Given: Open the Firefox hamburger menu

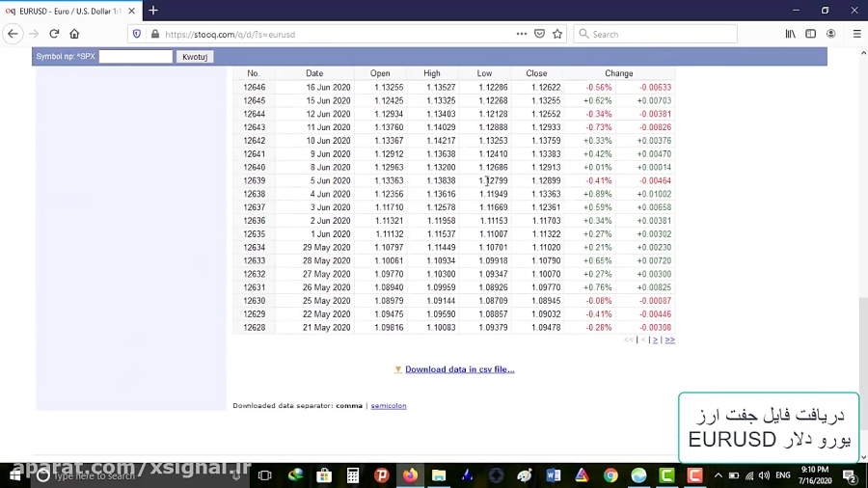Looking at the screenshot, I should [x=857, y=34].
